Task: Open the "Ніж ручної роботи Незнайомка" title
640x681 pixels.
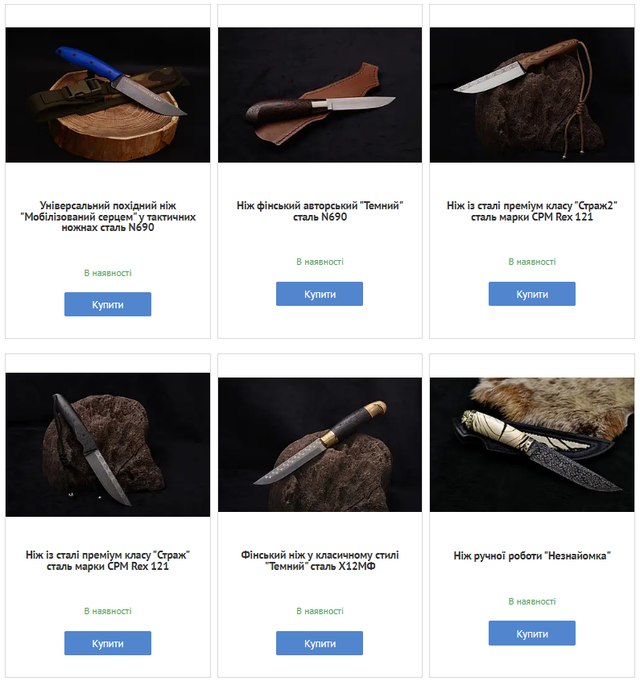Action: 532,555
